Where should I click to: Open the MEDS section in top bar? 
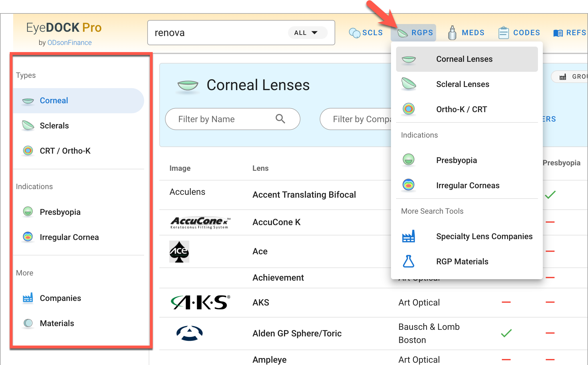[x=466, y=33]
